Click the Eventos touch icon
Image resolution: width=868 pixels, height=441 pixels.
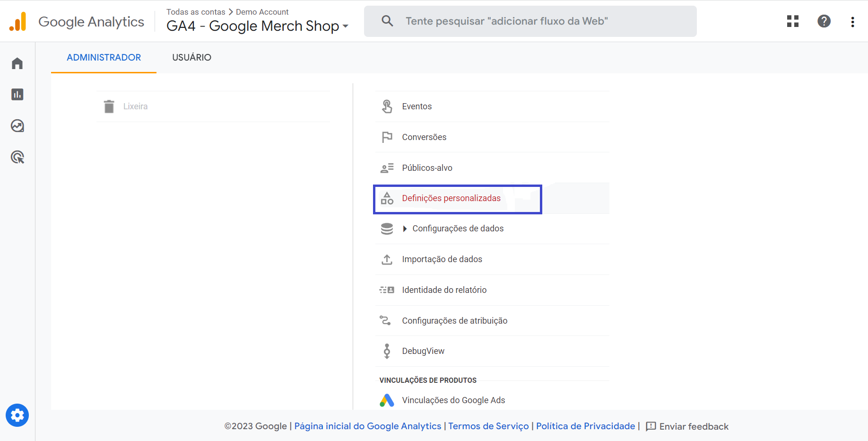[387, 106]
